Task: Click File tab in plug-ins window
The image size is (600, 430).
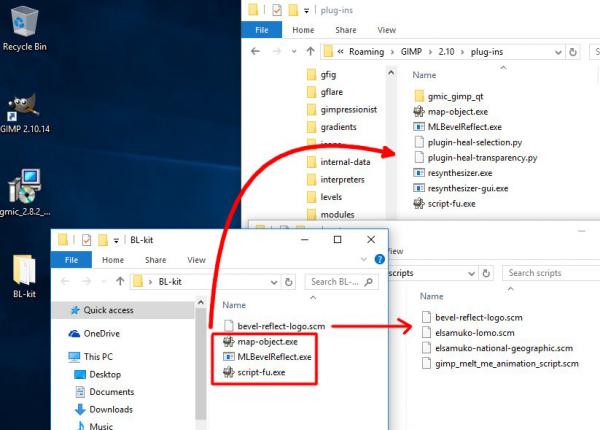Action: pyautogui.click(x=262, y=30)
